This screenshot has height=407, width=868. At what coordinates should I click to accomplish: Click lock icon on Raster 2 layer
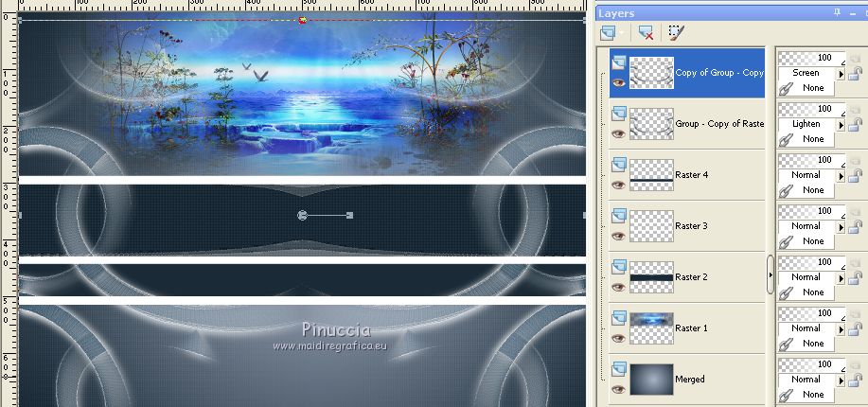click(x=856, y=278)
